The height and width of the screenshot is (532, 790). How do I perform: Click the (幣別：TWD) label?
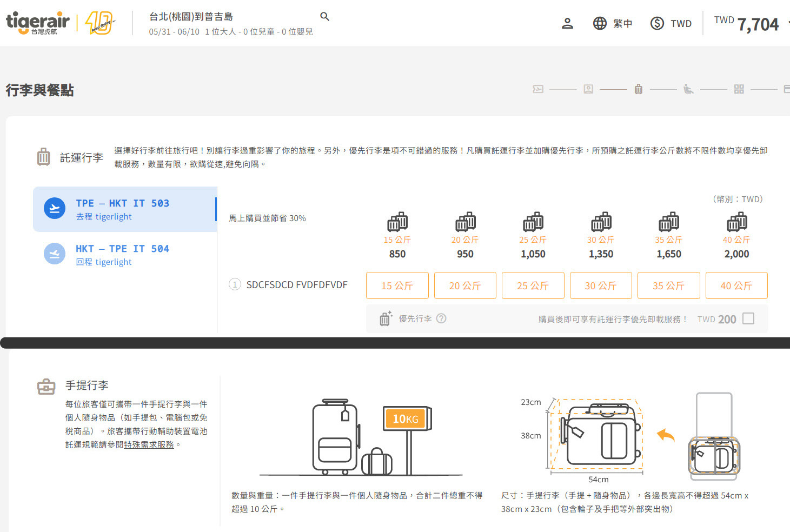[738, 199]
